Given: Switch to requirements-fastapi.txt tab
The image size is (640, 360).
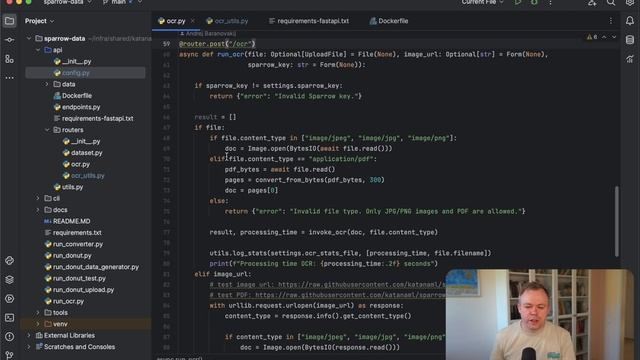Looking at the screenshot, I should tap(309, 21).
